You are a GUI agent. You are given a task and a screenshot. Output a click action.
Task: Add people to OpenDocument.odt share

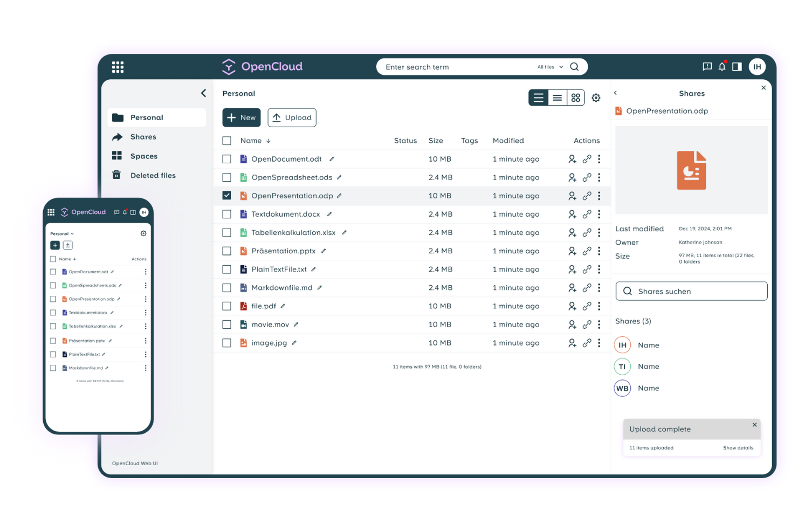pos(572,159)
